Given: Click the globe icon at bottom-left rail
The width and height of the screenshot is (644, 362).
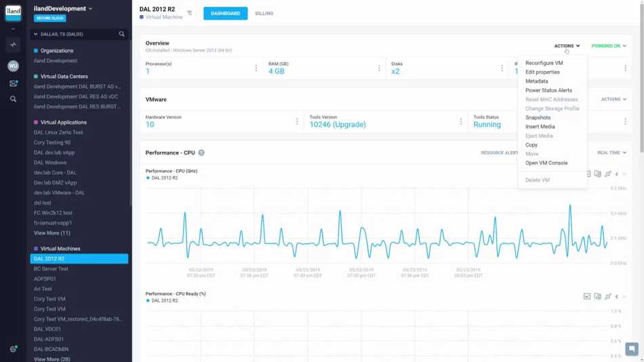Looking at the screenshot, I should 13,349.
